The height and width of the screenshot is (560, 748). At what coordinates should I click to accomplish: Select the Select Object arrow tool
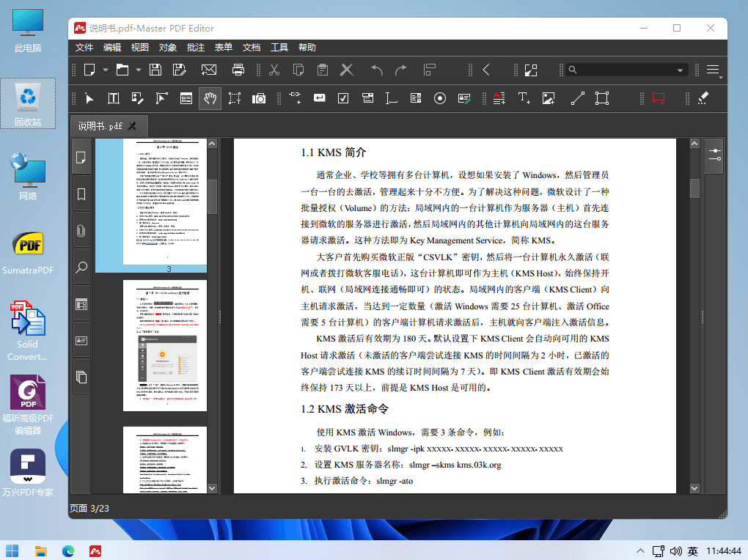click(x=89, y=98)
